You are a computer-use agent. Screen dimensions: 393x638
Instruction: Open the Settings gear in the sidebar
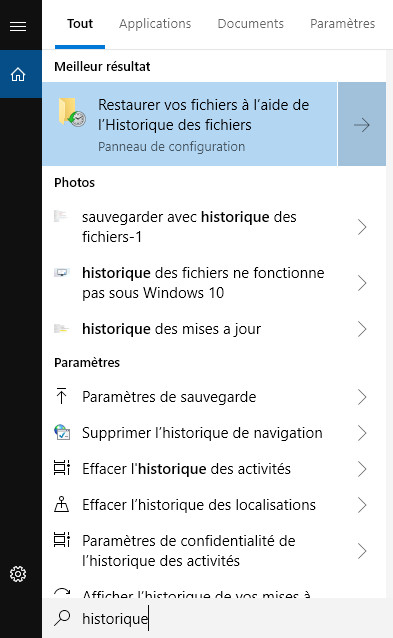[x=18, y=574]
